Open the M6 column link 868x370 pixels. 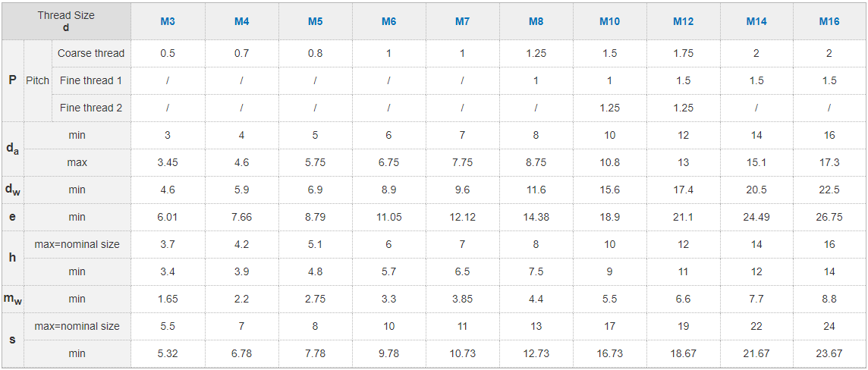click(x=388, y=21)
